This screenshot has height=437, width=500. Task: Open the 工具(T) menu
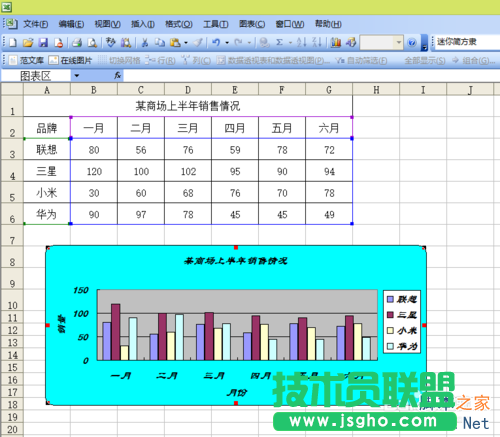click(x=216, y=24)
